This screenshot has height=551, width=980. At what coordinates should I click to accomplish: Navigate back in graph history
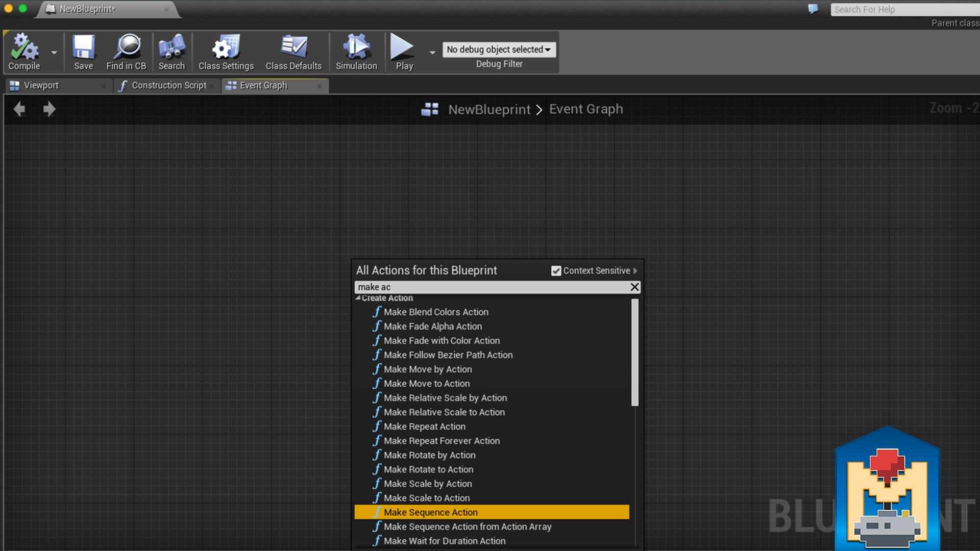coord(19,109)
